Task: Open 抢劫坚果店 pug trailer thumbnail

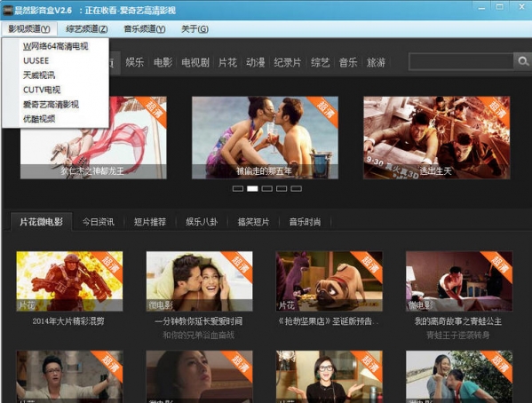Action: click(330, 281)
